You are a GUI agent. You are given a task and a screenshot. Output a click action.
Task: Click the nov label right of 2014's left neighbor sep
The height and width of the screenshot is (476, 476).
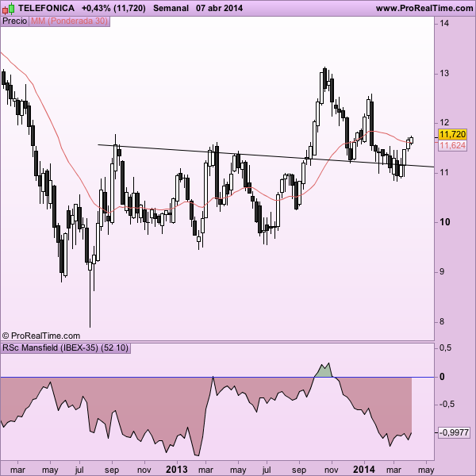(332, 470)
